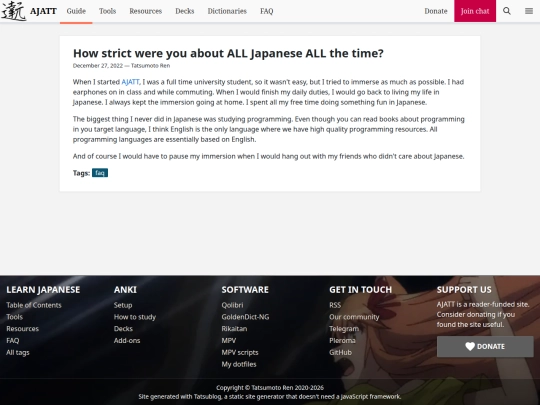The image size is (540, 405).
Task: Open GoldenDict-NG software link
Action: pos(245,317)
